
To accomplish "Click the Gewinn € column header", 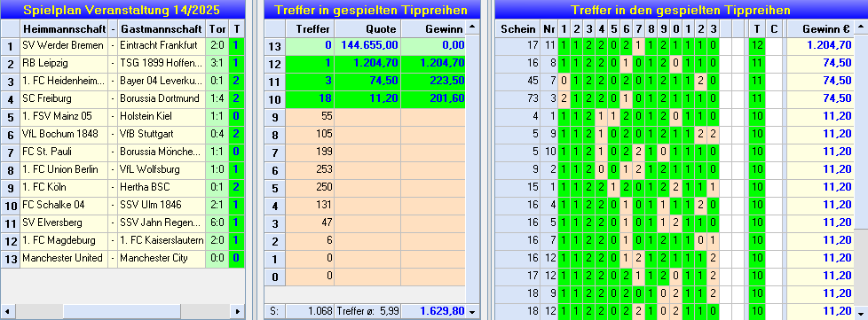I will tap(820, 28).
